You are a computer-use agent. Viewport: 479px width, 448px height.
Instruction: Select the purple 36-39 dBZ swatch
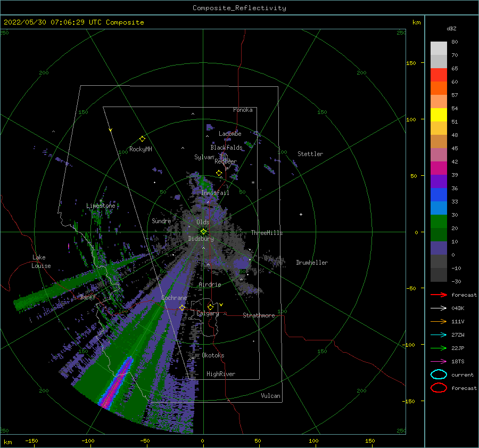[439, 181]
